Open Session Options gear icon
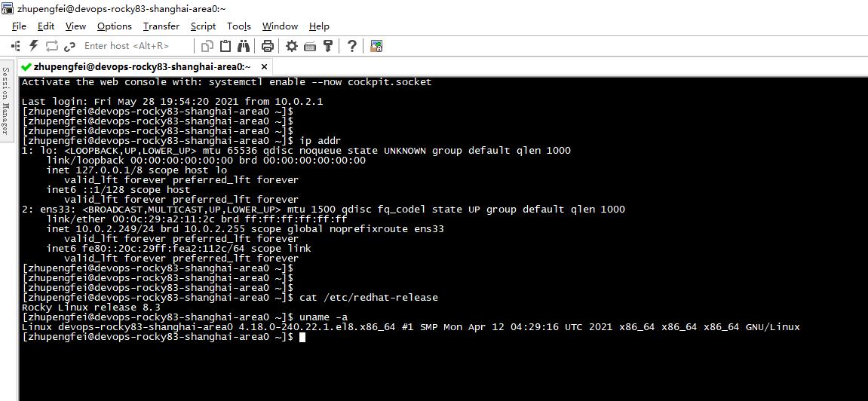The image size is (868, 401). click(292, 46)
